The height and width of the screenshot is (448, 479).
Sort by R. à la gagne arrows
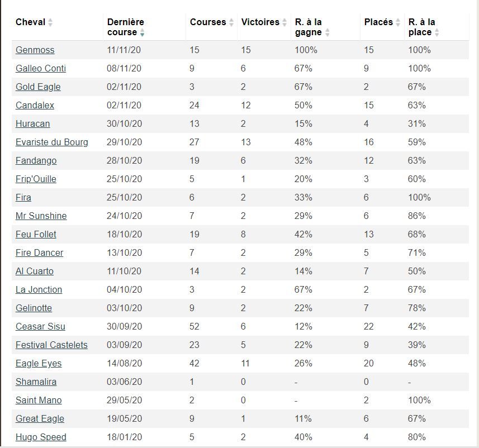click(327, 32)
